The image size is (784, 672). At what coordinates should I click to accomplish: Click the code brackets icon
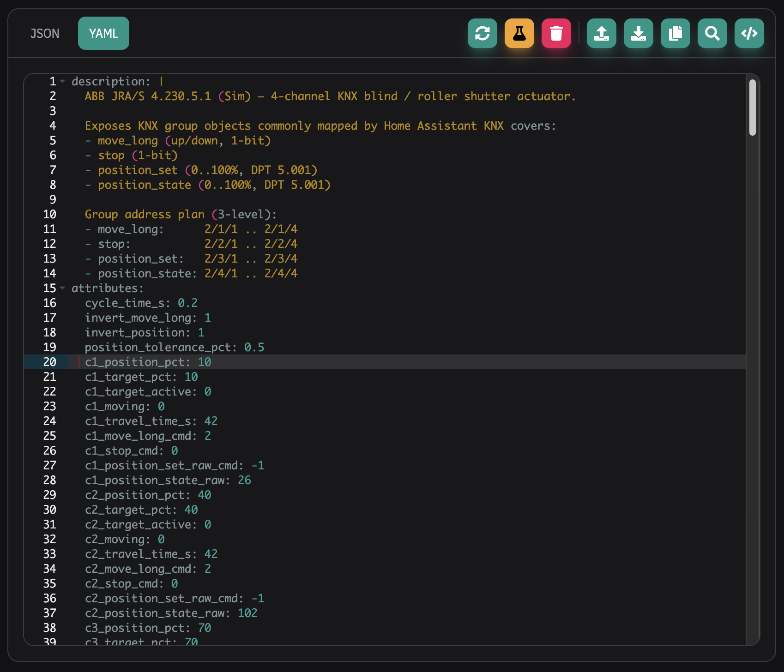pyautogui.click(x=749, y=33)
